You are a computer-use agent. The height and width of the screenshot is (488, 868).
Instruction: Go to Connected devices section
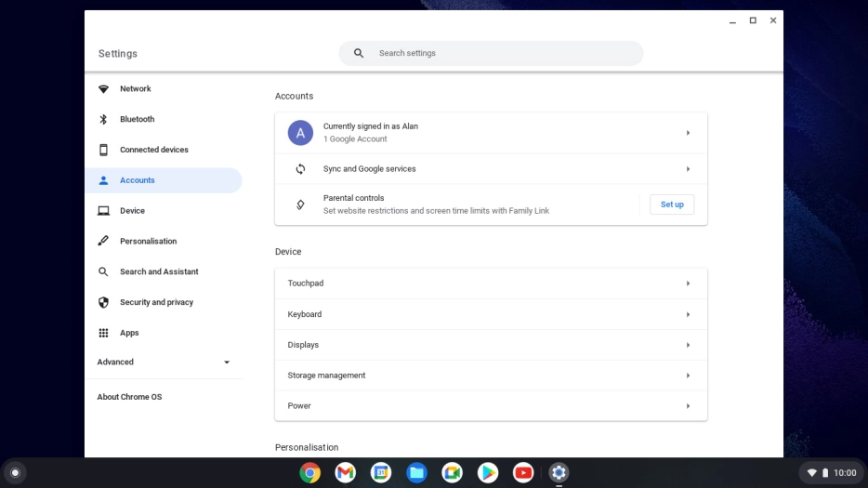(x=164, y=150)
